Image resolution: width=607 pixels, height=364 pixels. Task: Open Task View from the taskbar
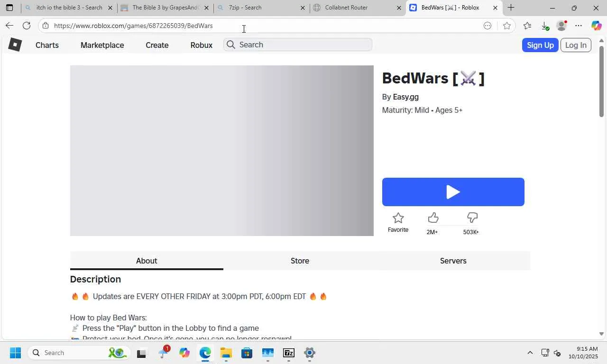(141, 353)
